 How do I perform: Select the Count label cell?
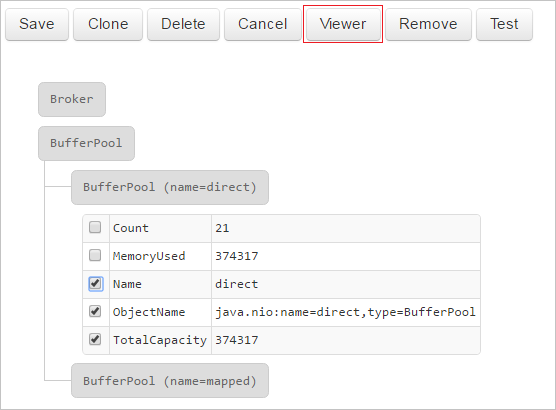coord(160,228)
